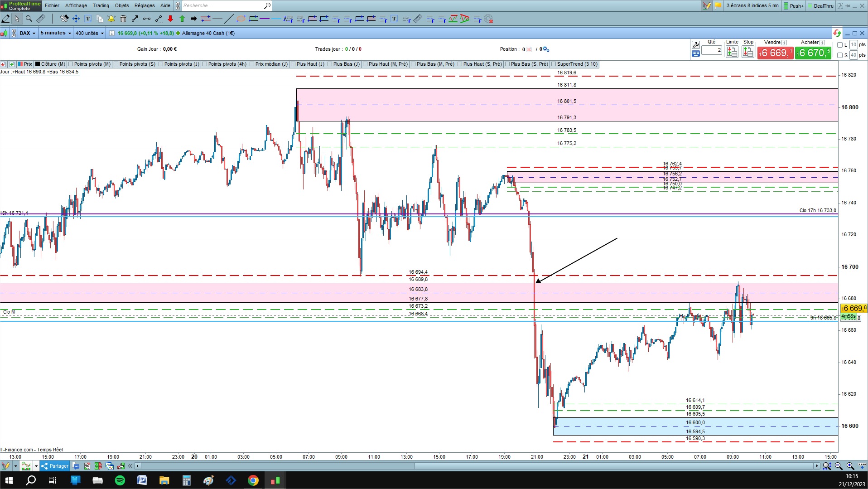Click the trash can delete objects icon
The height and width of the screenshot is (489, 868).
(x=123, y=19)
